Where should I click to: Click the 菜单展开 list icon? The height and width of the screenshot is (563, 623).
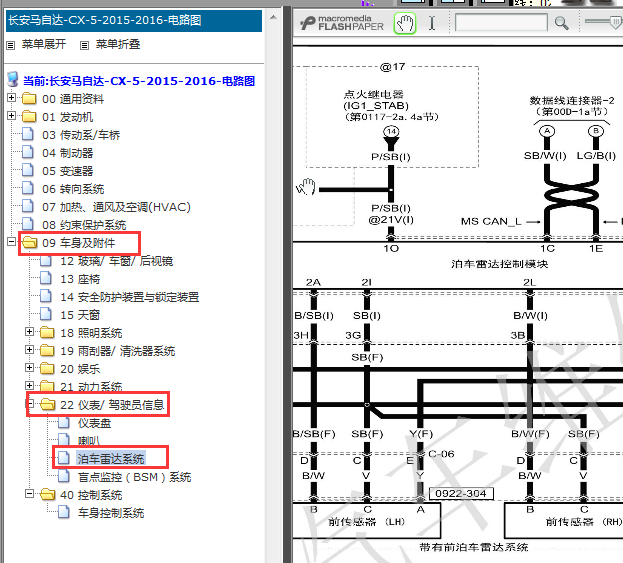(11, 45)
